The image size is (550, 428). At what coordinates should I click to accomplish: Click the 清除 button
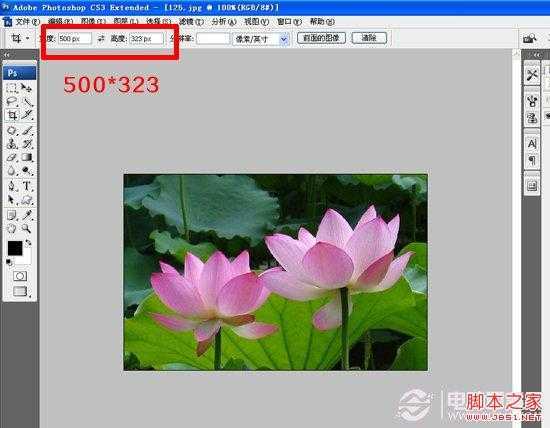click(369, 38)
